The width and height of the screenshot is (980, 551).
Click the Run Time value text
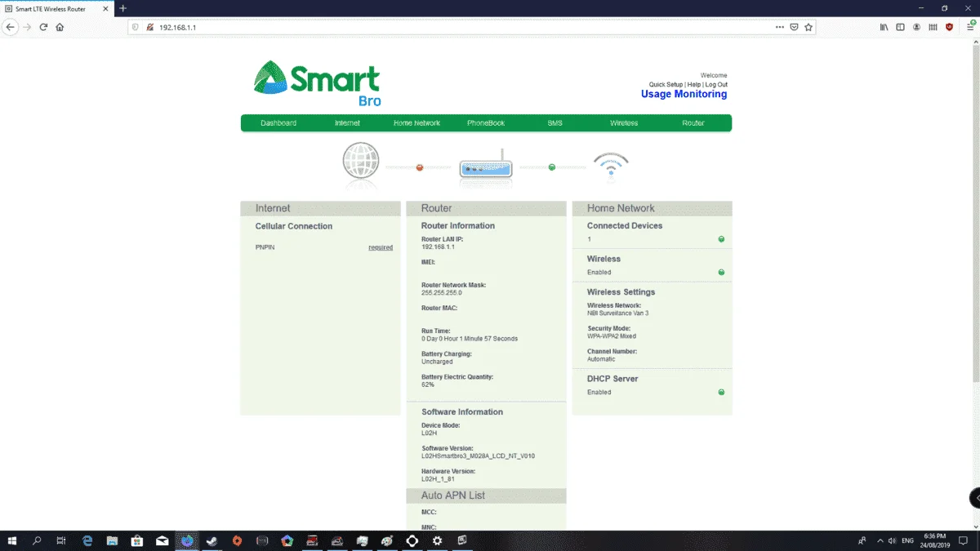[x=470, y=338]
